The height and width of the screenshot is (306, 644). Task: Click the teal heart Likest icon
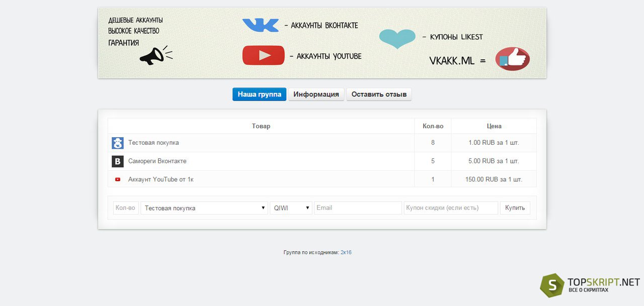(x=397, y=38)
